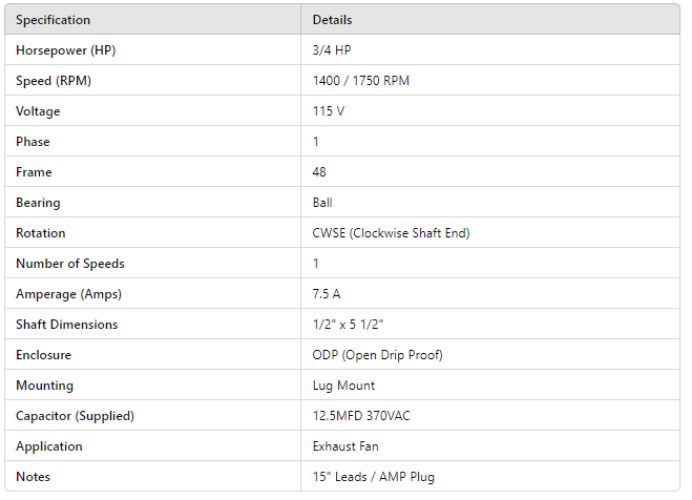Click the CWSE (Clockwise Shaft End) text
692x500 pixels.
click(x=391, y=233)
